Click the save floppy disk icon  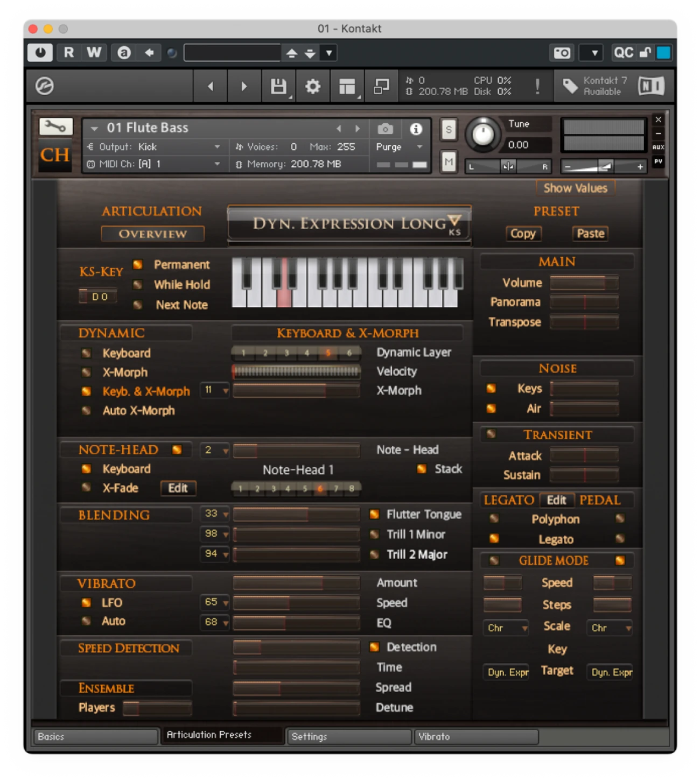278,86
